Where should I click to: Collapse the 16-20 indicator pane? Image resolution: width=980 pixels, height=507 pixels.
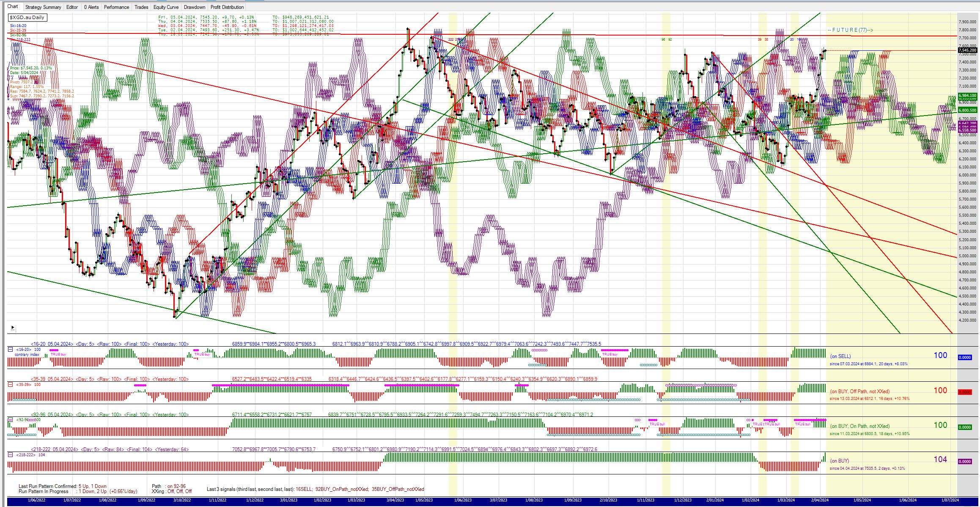10,350
